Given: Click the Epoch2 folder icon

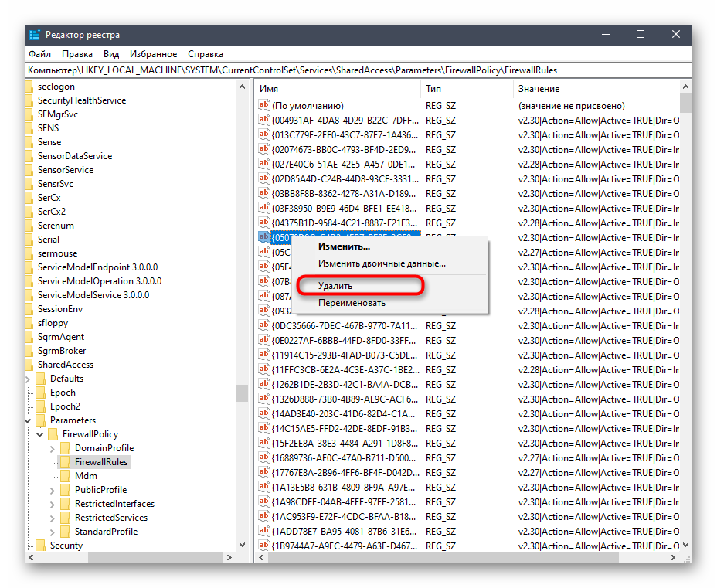Looking at the screenshot, I should click(x=40, y=406).
